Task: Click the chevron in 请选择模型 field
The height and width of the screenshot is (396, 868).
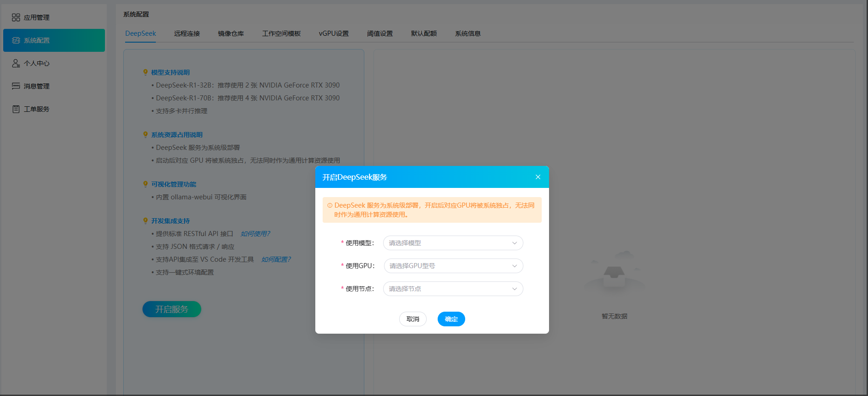Action: click(x=515, y=243)
